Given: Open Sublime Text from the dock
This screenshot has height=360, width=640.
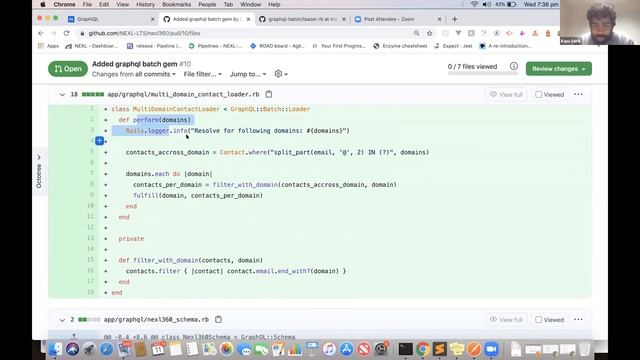Looking at the screenshot, I should [440, 349].
